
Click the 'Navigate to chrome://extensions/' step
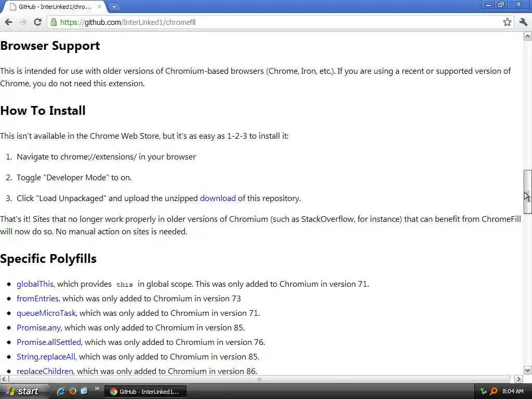coord(106,157)
